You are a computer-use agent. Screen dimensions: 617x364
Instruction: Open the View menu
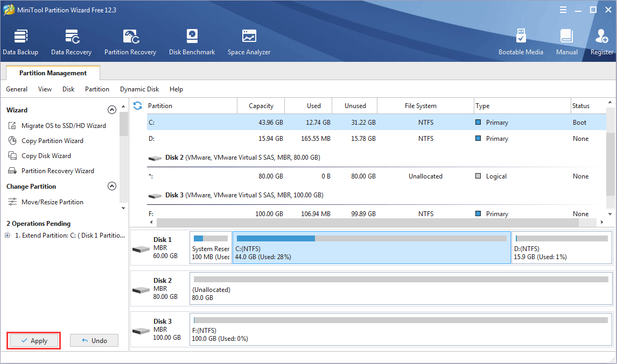tap(45, 89)
